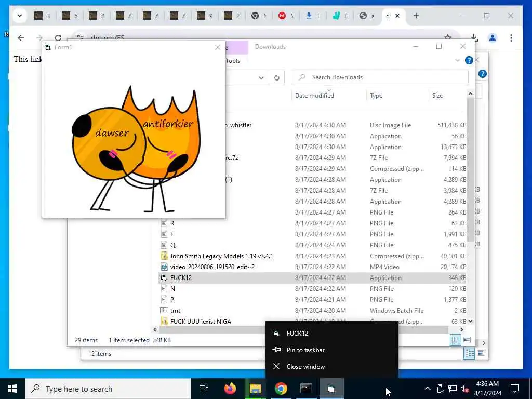Click horizontal scrollbar left arrow
Screen dimensions: 532x399
(x=155, y=329)
